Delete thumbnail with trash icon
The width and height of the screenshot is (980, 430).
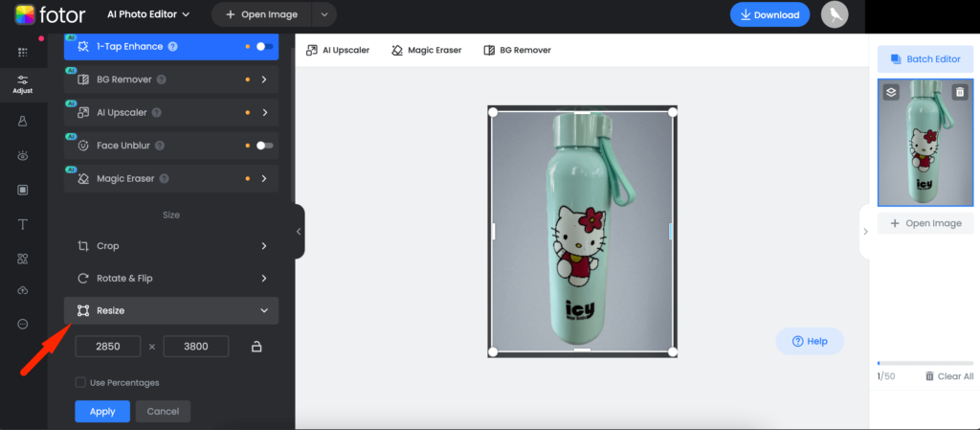(x=960, y=92)
